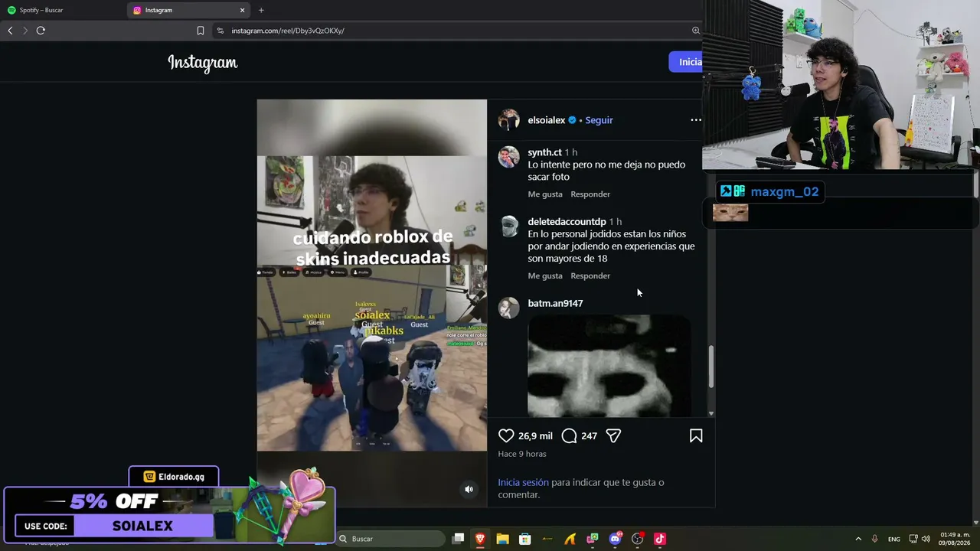
Task: Open the comments bubble icon showing 247
Action: [x=569, y=435]
